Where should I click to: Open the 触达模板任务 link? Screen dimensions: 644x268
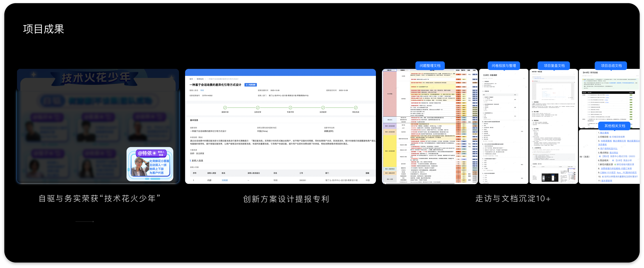coord(619,141)
